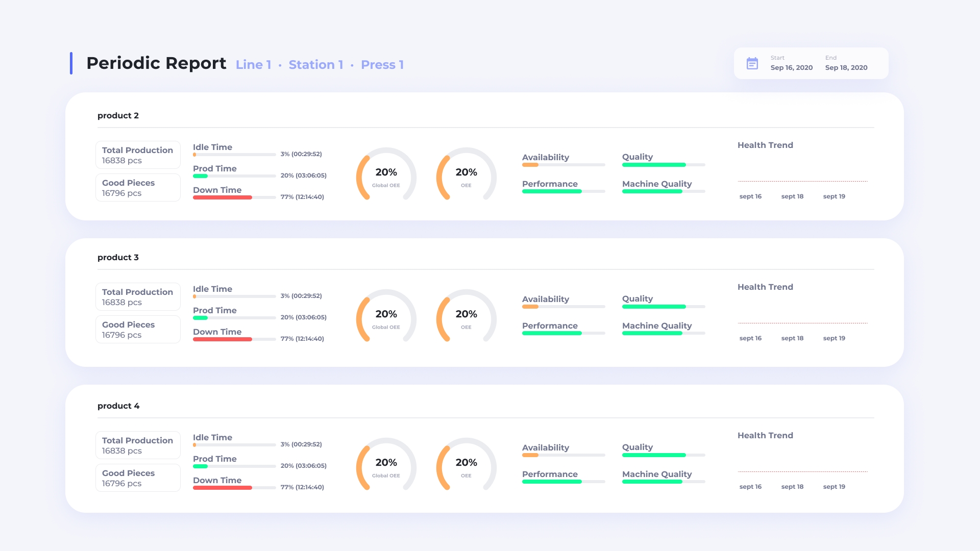Screen dimensions: 980x551
Task: Click product 3 Global OEE gauge
Action: (x=386, y=317)
